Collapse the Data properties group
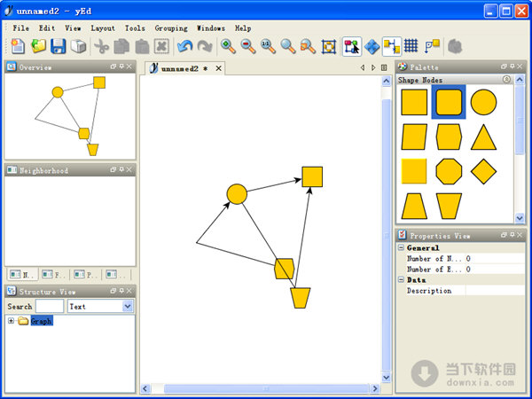 401,280
